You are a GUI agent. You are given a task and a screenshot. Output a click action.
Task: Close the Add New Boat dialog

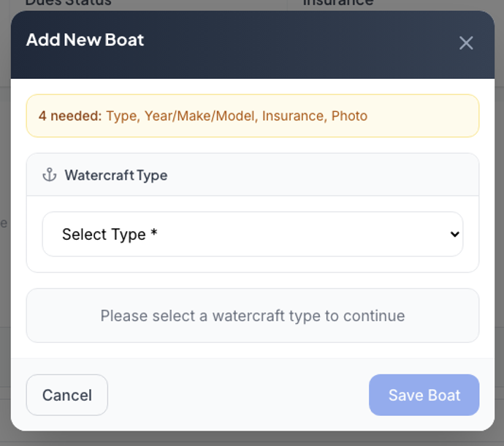pyautogui.click(x=466, y=43)
